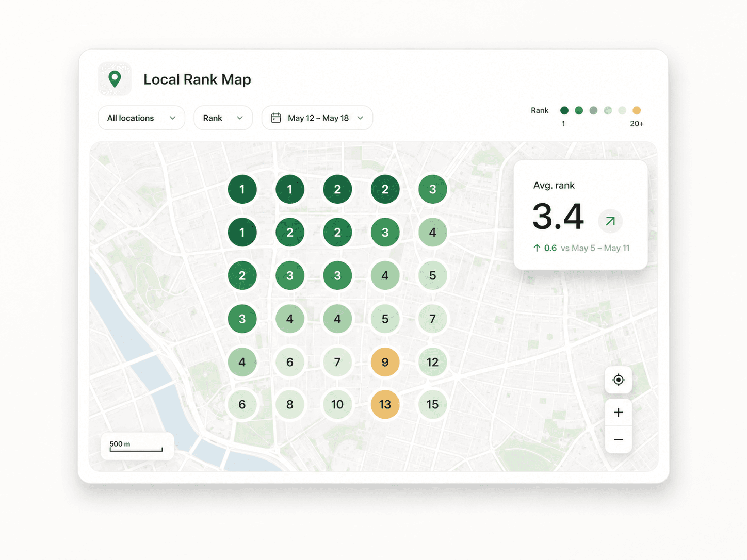Click the Local Rank Map title
The width and height of the screenshot is (747, 560).
tap(197, 79)
